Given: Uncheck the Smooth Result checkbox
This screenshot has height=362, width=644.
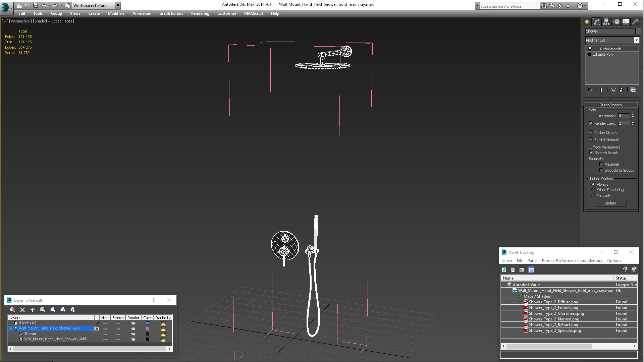Looking at the screenshot, I should click(x=591, y=153).
